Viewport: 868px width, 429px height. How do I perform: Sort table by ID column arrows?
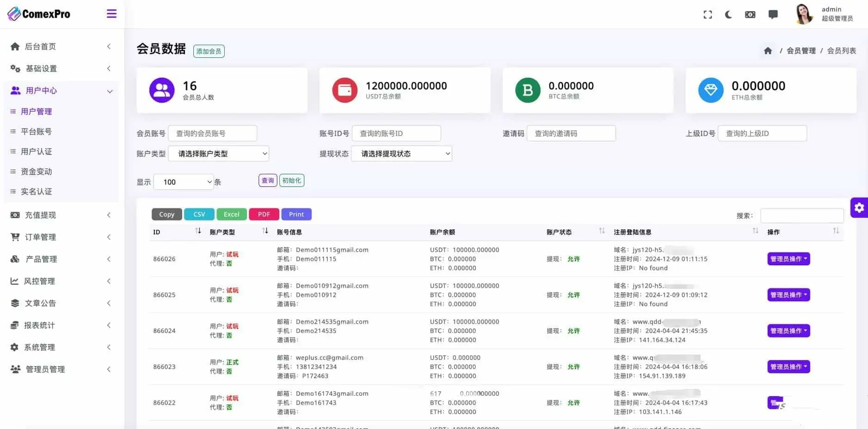point(198,231)
